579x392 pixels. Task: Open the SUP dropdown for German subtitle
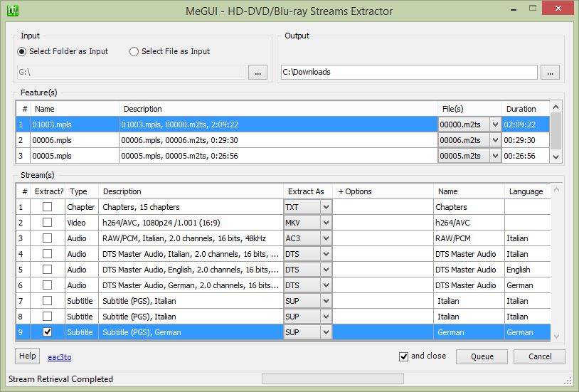tap(326, 332)
